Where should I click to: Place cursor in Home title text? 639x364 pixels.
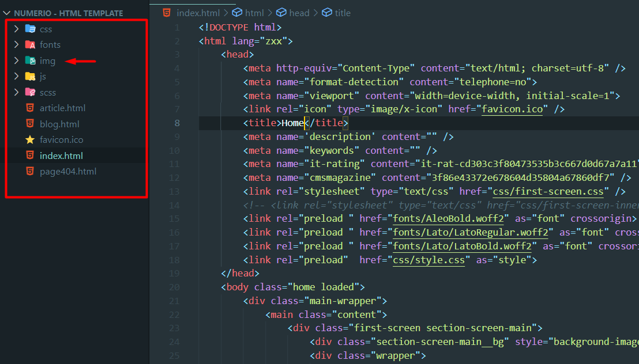[292, 123]
